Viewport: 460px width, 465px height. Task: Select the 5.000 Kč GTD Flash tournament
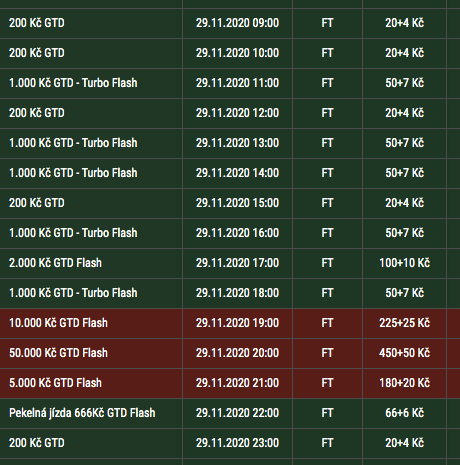(x=55, y=383)
